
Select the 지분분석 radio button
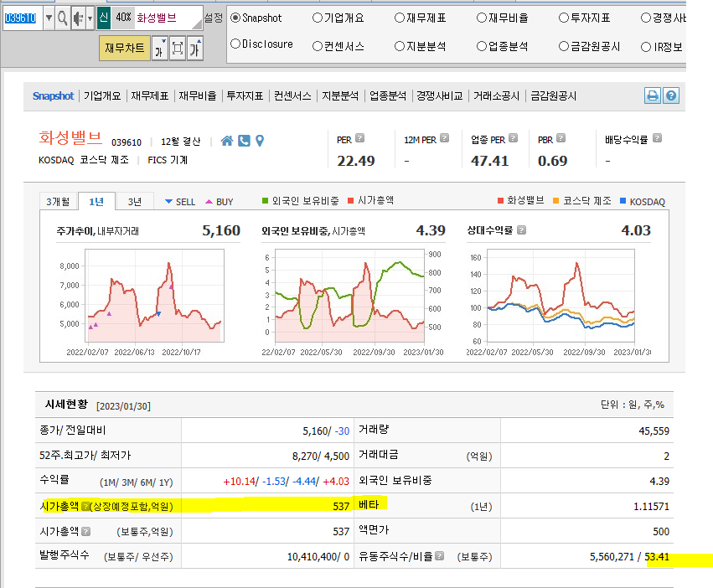(x=400, y=46)
